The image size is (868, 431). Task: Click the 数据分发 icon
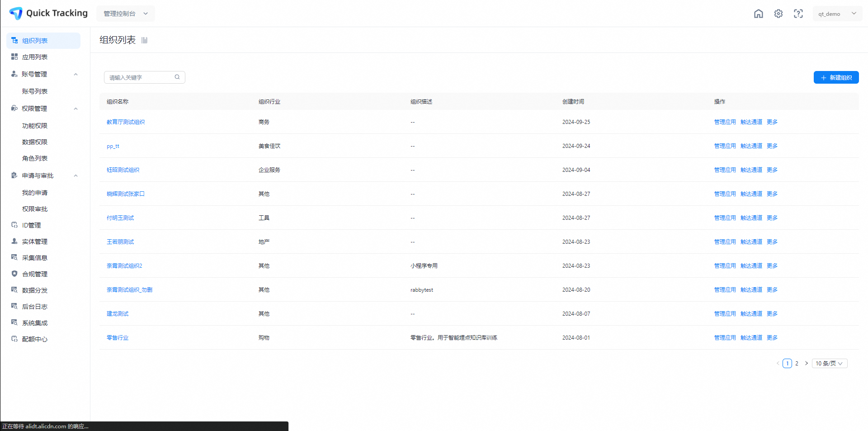(x=14, y=290)
